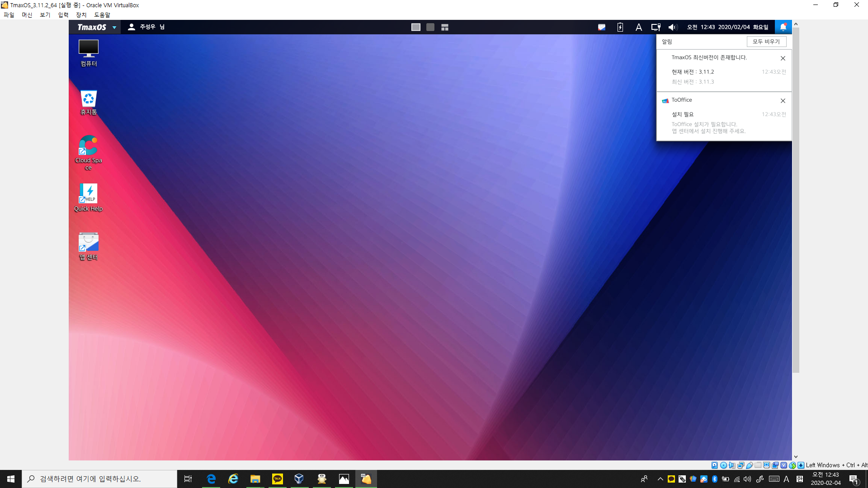Viewport: 868px width, 488px height.
Task: Open Internet Explorer from taskbar
Action: point(233,479)
